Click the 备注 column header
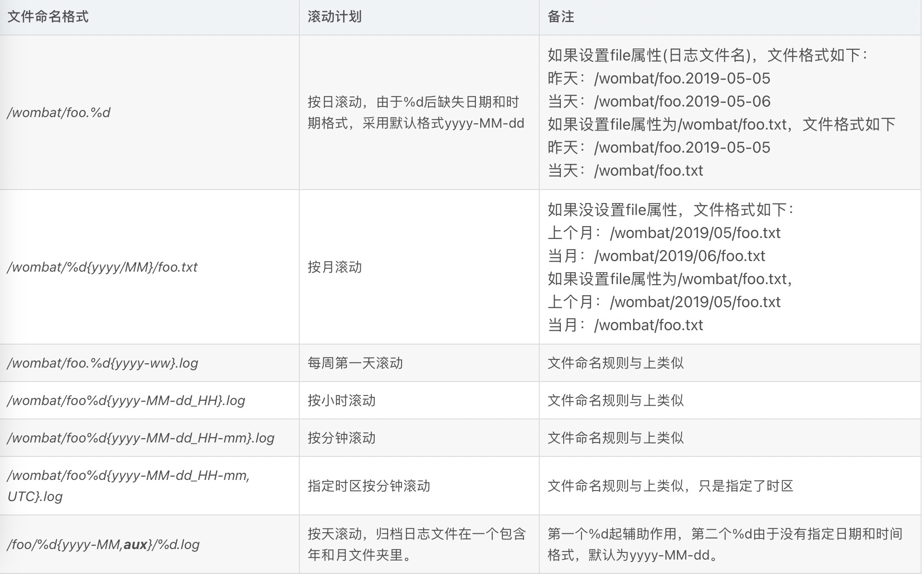The image size is (924, 574). 561,17
